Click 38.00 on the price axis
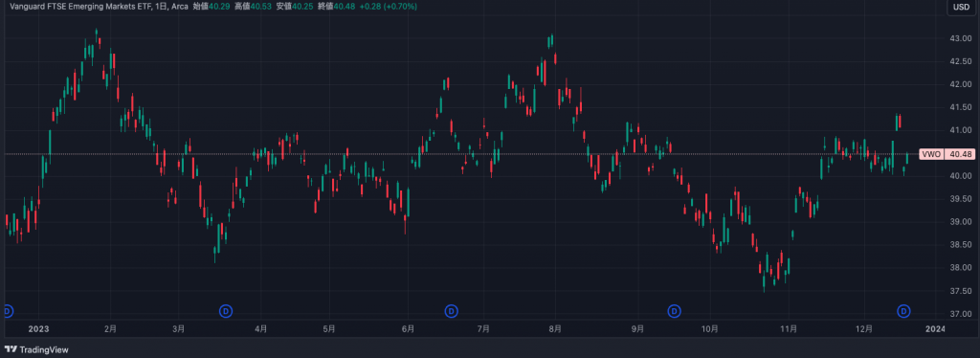This screenshot has width=980, height=358. pos(960,267)
